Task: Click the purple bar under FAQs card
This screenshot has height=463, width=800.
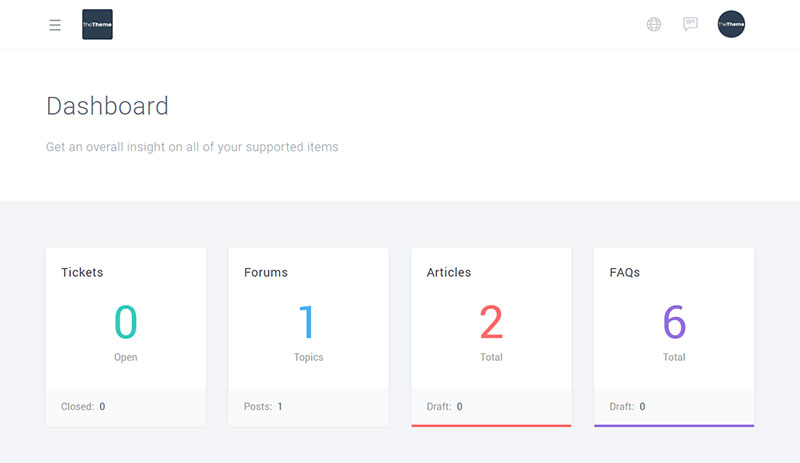Action: 674,425
